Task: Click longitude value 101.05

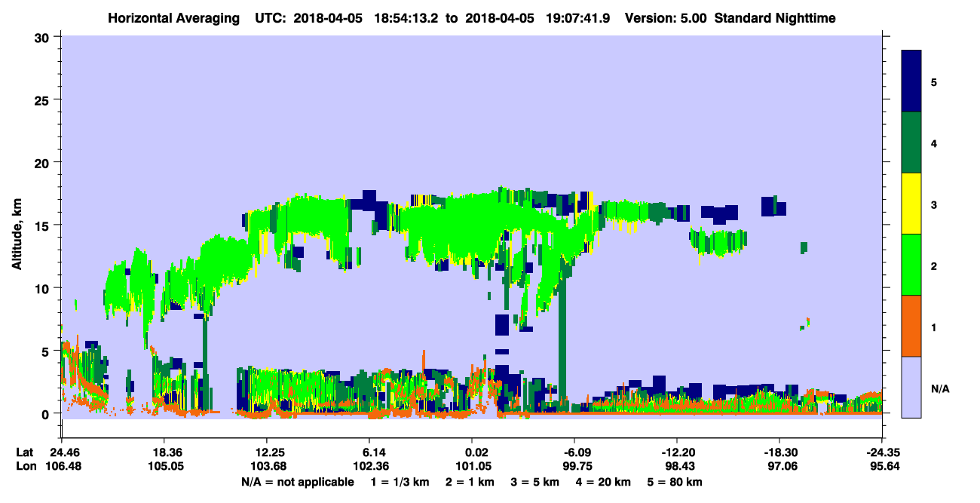Action: tap(472, 466)
